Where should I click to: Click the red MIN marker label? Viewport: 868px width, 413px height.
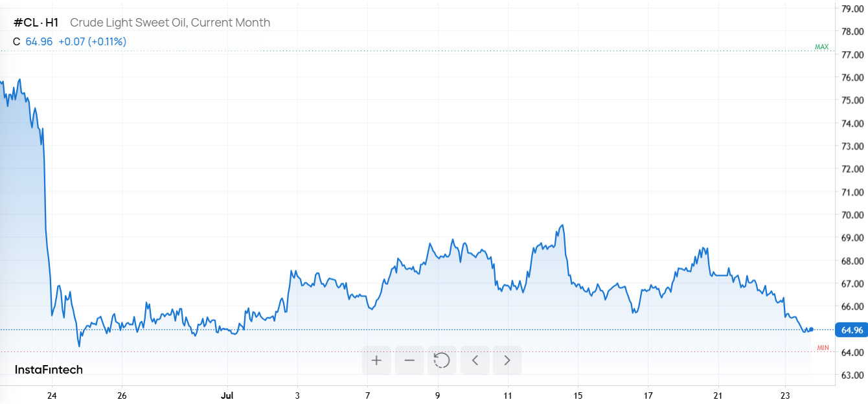click(x=823, y=348)
